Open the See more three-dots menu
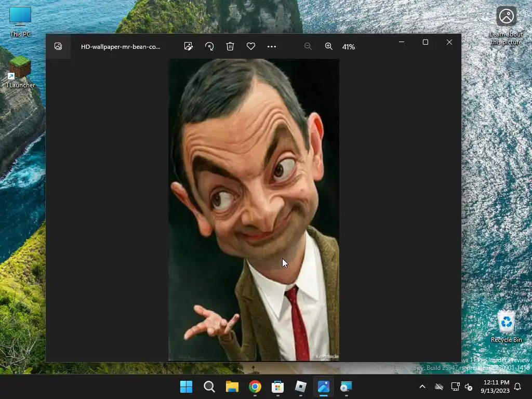 point(271,46)
